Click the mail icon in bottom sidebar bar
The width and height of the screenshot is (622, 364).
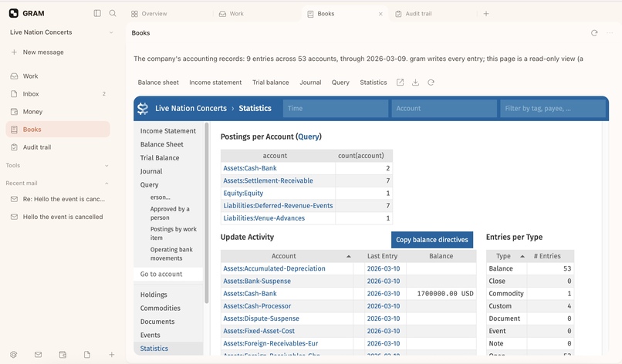point(38,355)
